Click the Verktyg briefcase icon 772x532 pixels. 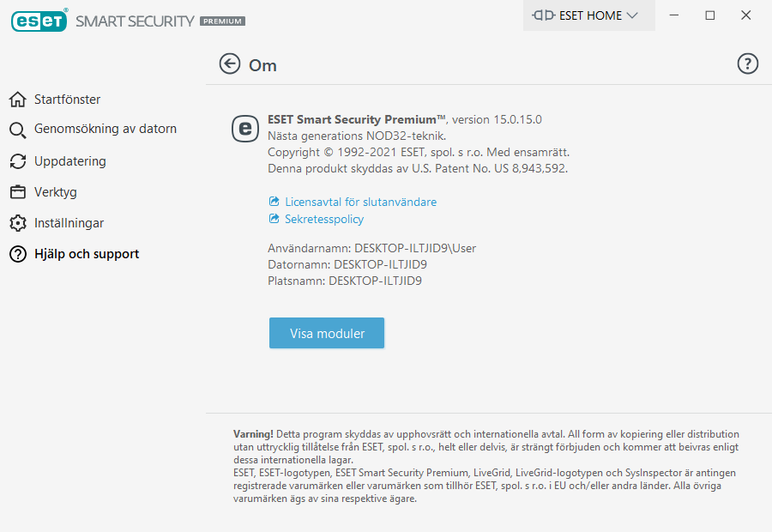click(x=18, y=192)
